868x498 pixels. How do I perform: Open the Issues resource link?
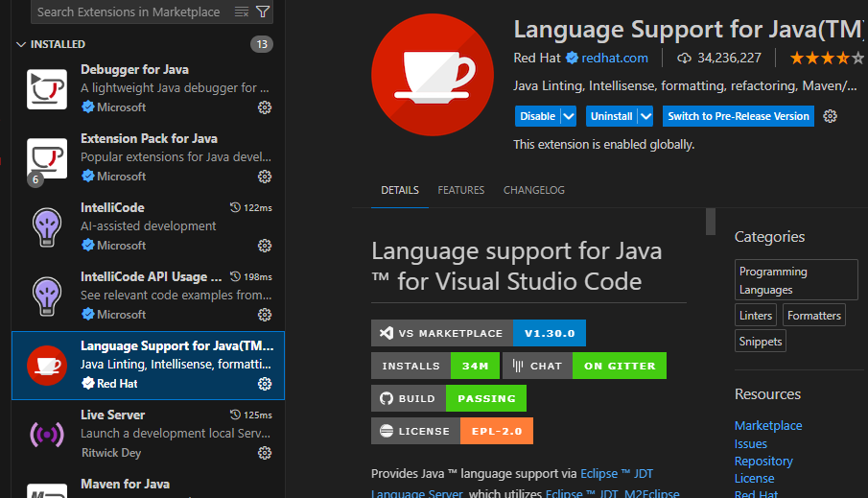click(751, 443)
